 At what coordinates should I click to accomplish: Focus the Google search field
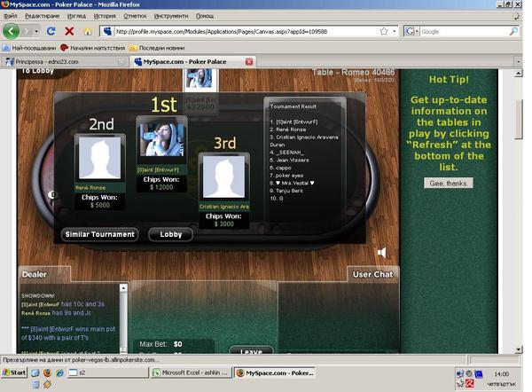coord(464,32)
